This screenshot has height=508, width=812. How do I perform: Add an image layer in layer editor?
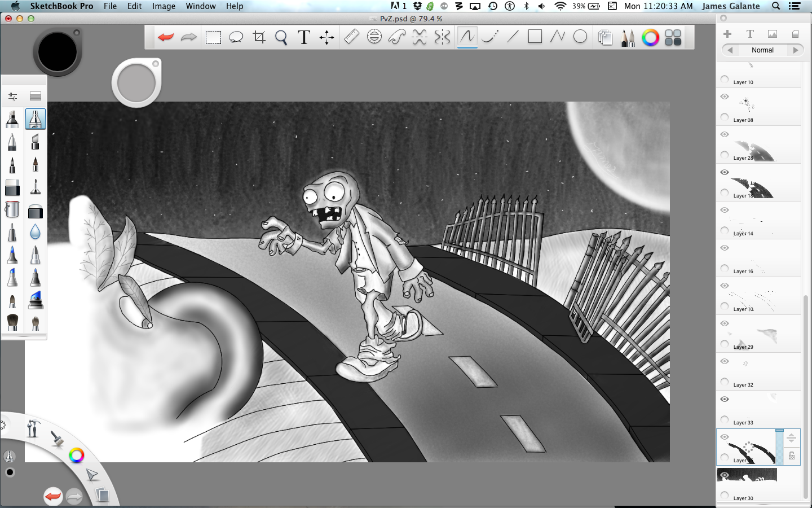click(773, 34)
